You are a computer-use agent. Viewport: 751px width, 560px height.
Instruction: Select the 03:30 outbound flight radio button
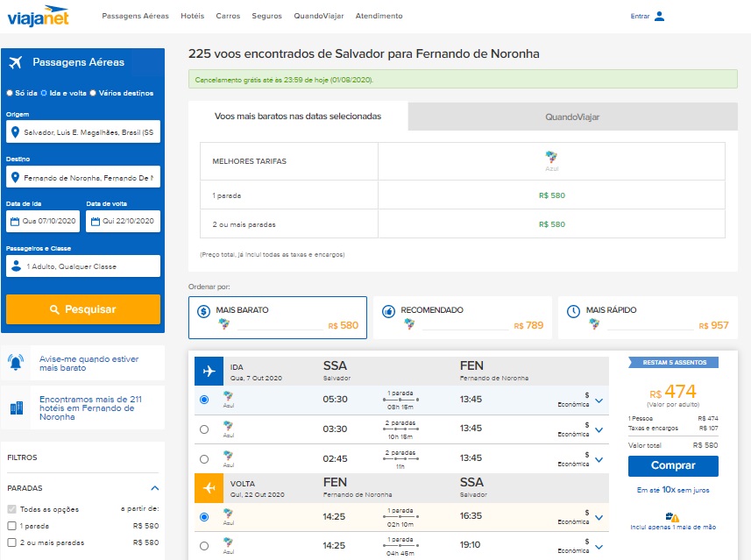[204, 429]
